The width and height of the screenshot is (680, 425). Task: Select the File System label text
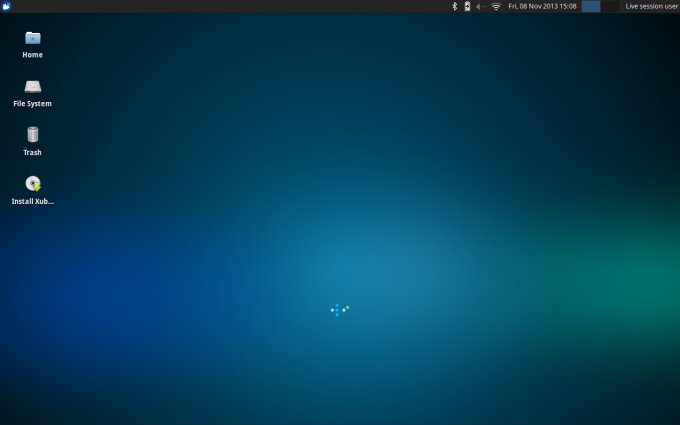pos(33,104)
